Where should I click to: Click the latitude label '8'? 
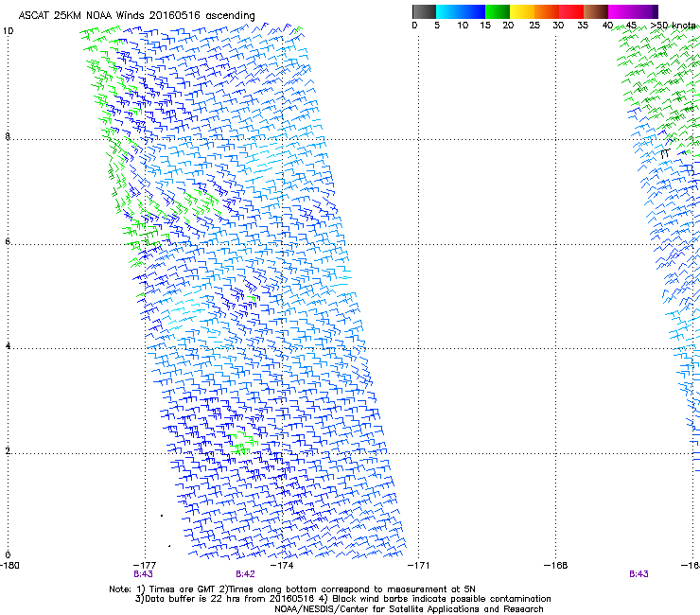pyautogui.click(x=8, y=136)
